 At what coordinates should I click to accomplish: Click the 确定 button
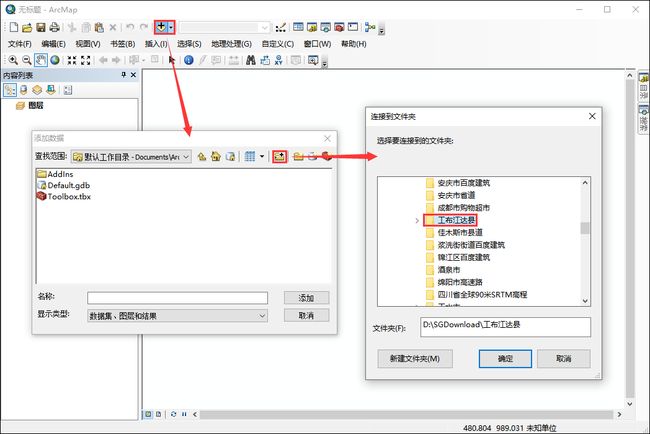point(505,359)
